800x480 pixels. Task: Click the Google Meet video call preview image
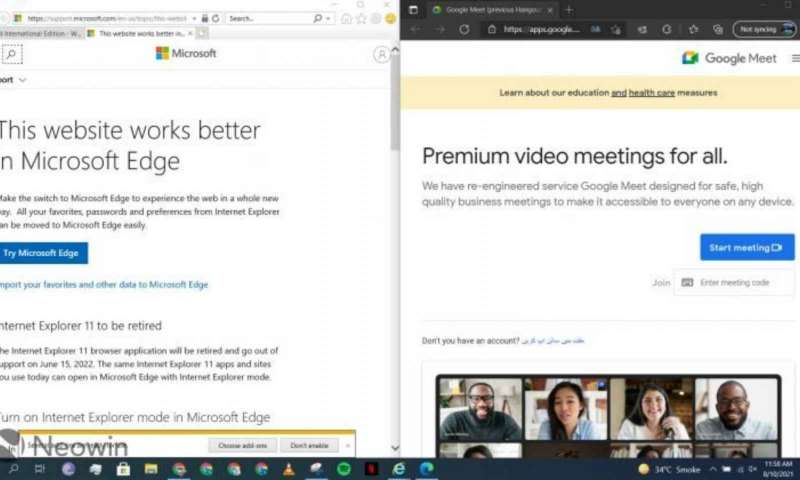tap(608, 416)
